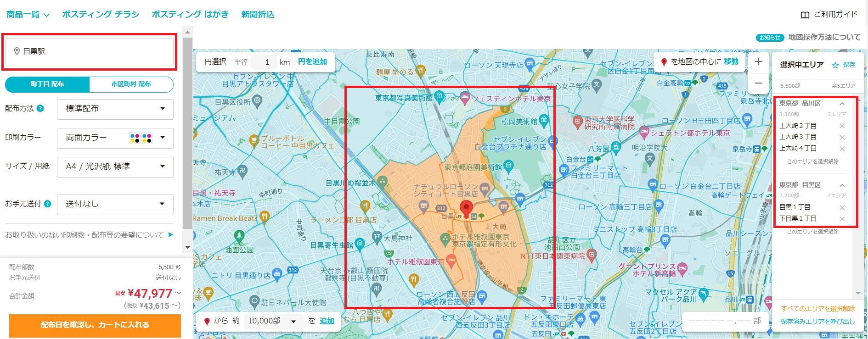Image resolution: width=868 pixels, height=339 pixels.
Task: Click the 八芳園 map icon
Action: [x=615, y=147]
